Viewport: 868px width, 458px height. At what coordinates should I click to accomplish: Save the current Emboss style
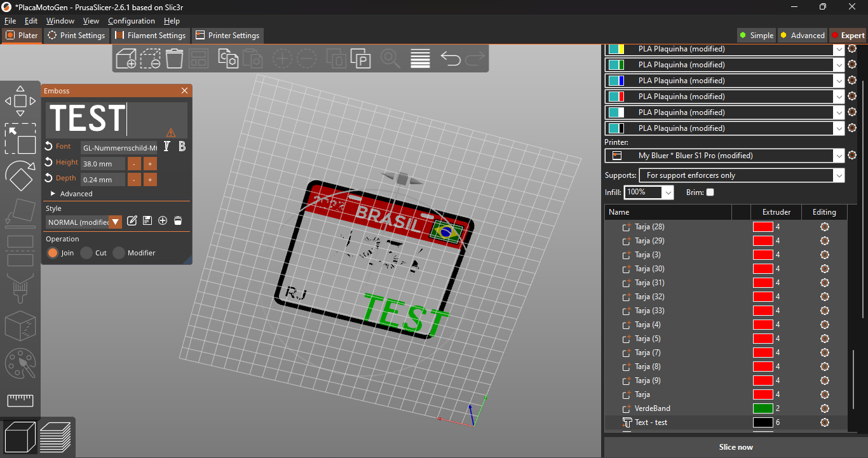[x=147, y=221]
